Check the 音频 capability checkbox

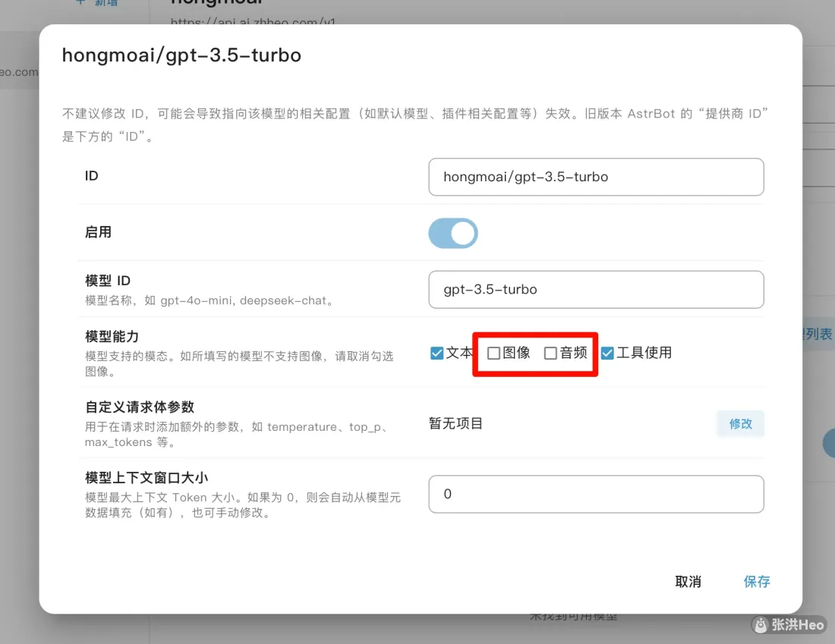[x=550, y=353]
